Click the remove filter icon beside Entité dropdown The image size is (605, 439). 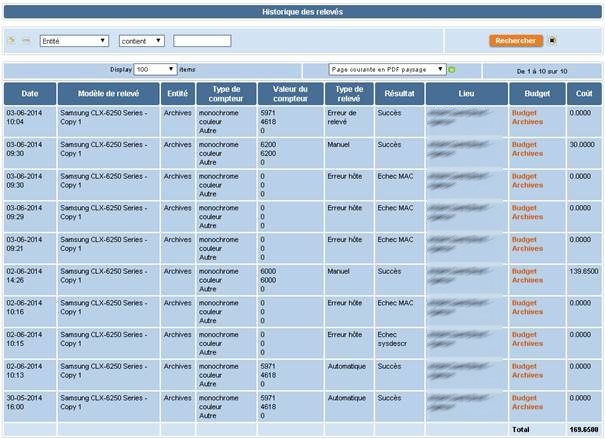pyautogui.click(x=26, y=41)
